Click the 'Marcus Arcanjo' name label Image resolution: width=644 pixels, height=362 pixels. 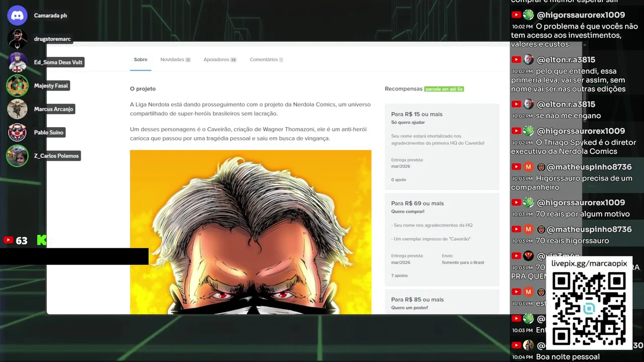point(53,109)
